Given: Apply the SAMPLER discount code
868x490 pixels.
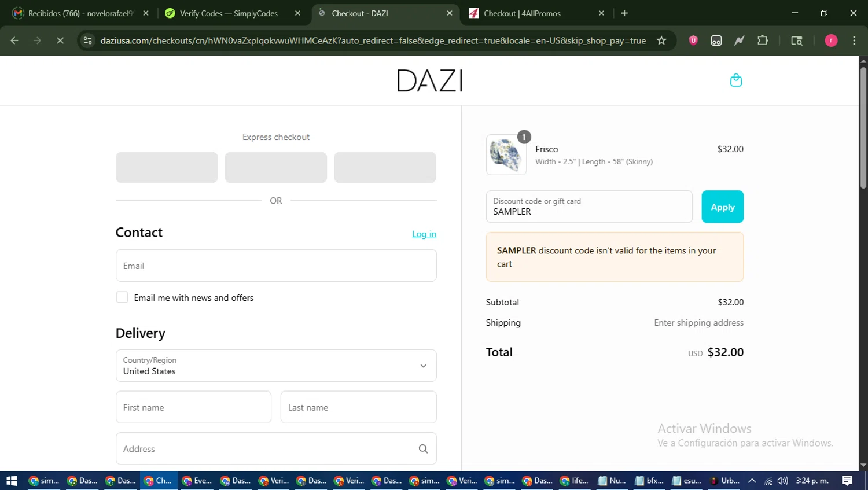Looking at the screenshot, I should (x=722, y=207).
